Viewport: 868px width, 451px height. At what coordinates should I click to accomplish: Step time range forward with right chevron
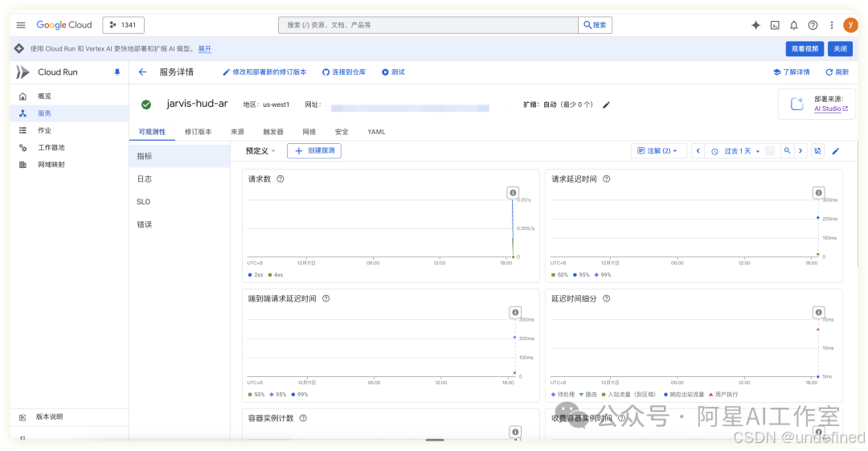(x=800, y=150)
